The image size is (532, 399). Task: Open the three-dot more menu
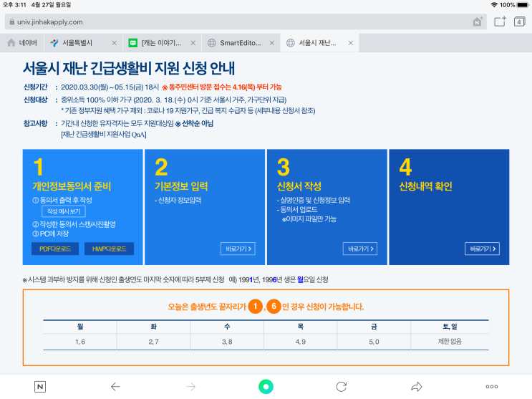point(492,386)
